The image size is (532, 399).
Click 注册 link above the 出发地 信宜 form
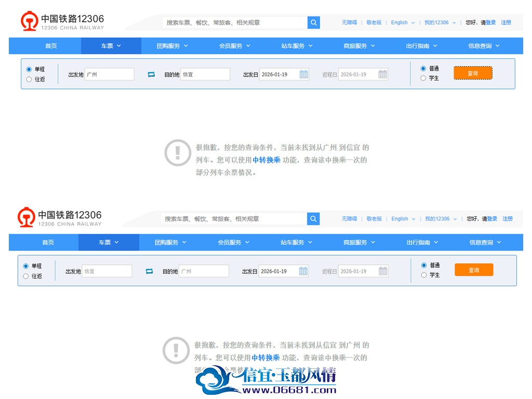click(x=508, y=219)
